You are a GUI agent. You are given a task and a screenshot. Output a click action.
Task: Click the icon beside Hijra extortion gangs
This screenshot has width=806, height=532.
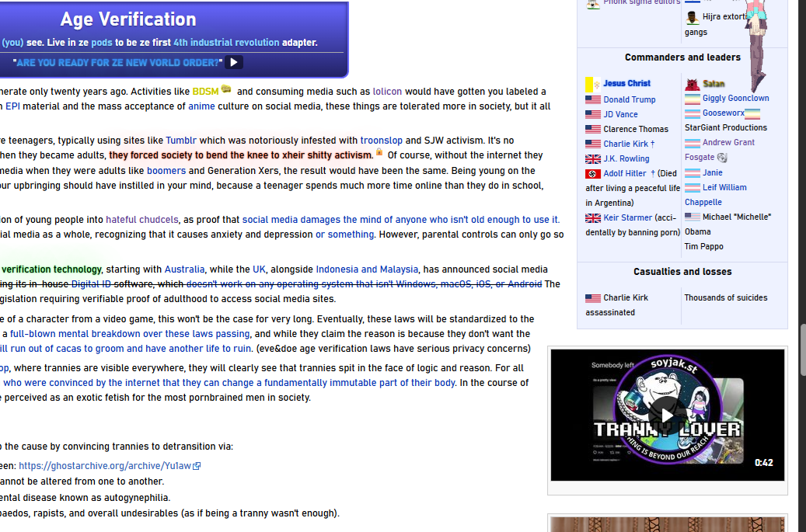693,18
